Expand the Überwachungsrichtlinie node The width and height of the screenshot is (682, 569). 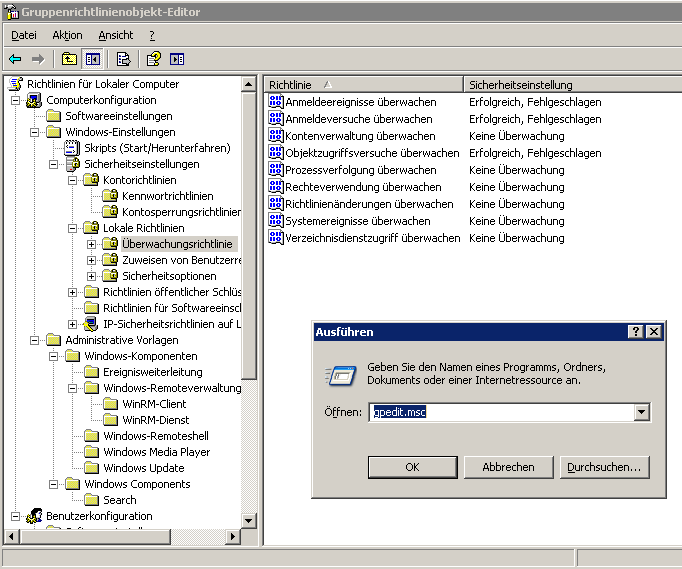[91, 244]
